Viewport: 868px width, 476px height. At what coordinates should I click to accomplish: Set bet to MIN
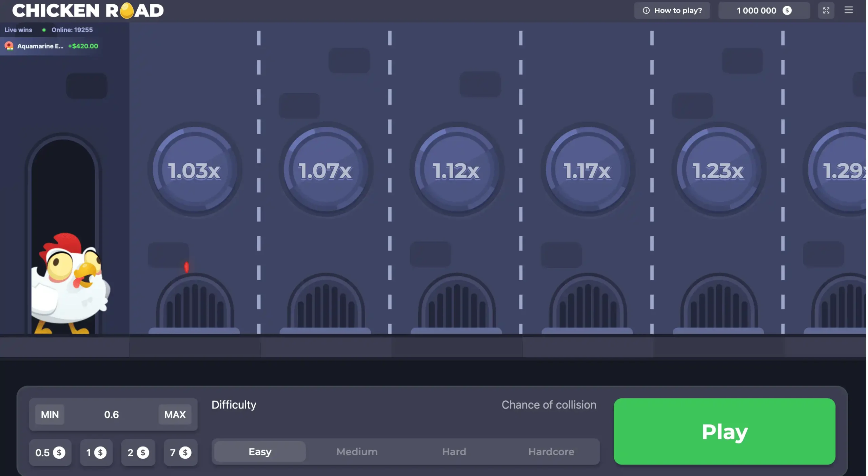(x=50, y=414)
